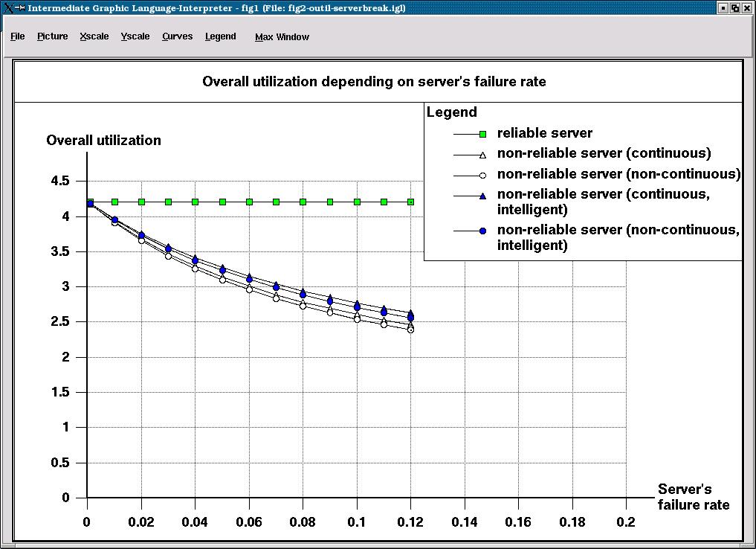Click the X window menu icon in title bar
The height and width of the screenshot is (549, 756).
(x=7, y=7)
